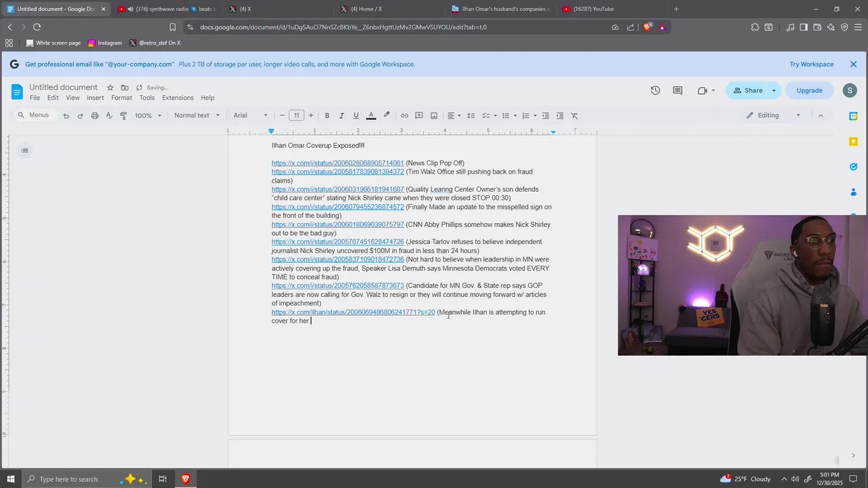Viewport: 868px width, 488px height.
Task: Select the Paint format roller tool
Action: click(x=123, y=116)
